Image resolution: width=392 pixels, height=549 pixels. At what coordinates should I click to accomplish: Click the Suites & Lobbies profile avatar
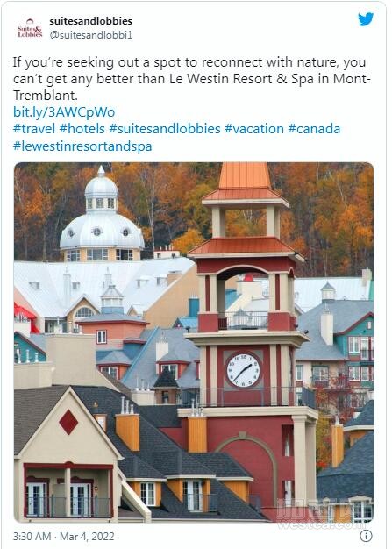click(x=30, y=28)
